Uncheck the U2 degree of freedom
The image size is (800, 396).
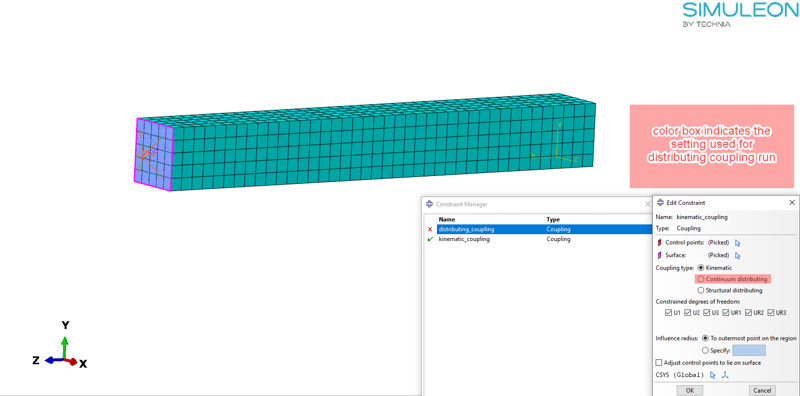(687, 312)
